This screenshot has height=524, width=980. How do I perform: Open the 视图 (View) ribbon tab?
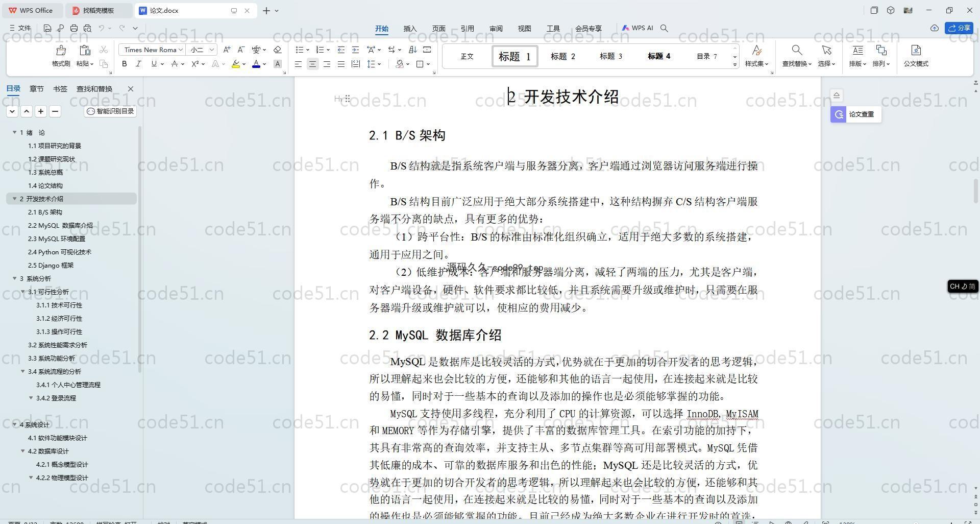pyautogui.click(x=524, y=29)
